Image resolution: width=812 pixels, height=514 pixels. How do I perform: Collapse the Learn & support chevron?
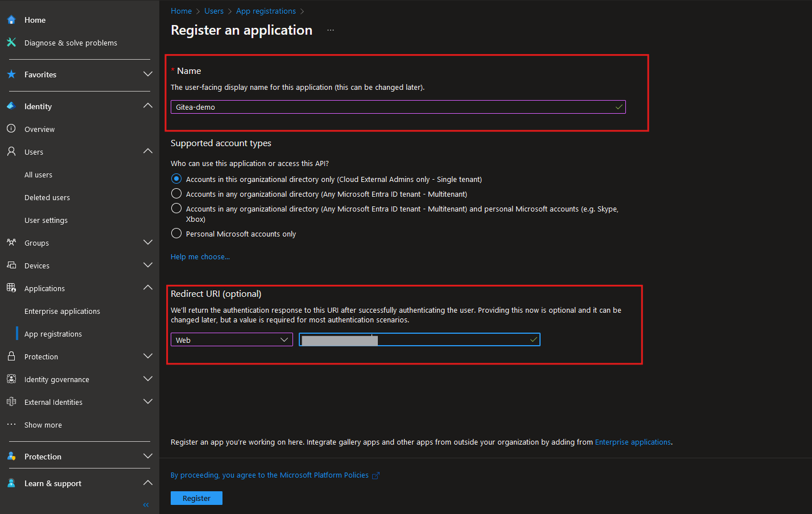coord(148,483)
